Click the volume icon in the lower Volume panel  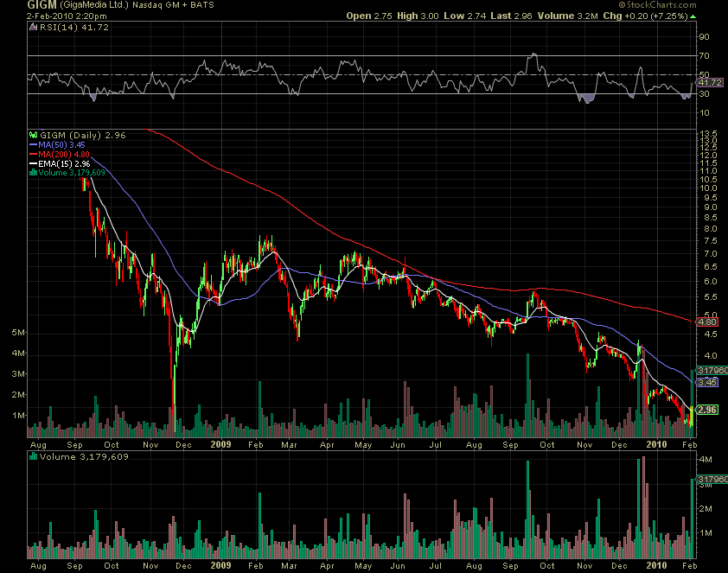[34, 457]
